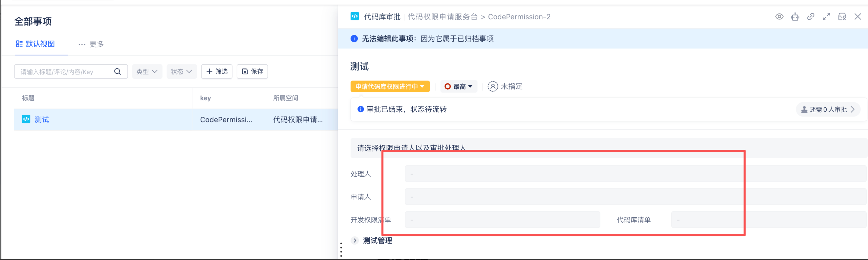
Task: Click the robot assistant icon
Action: pos(795,17)
